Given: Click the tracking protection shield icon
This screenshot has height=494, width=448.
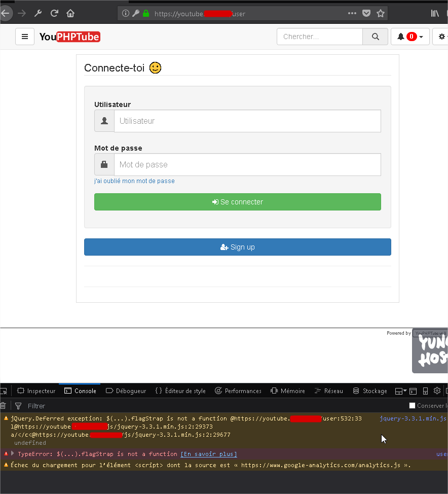Looking at the screenshot, I should pyautogui.click(x=366, y=14).
